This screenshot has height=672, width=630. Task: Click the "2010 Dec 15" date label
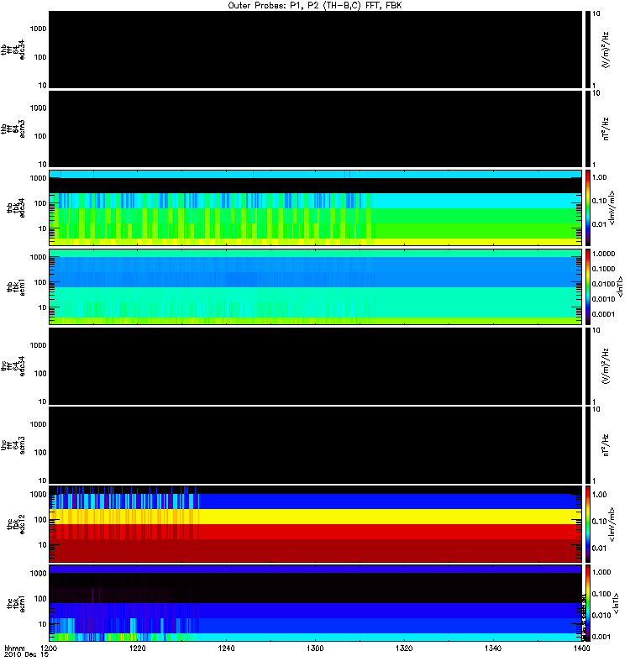[x=26, y=654]
